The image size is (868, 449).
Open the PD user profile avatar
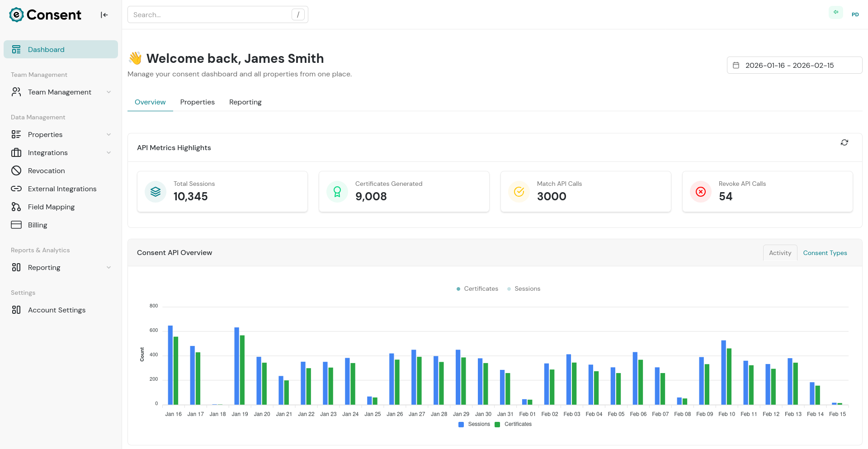855,14
